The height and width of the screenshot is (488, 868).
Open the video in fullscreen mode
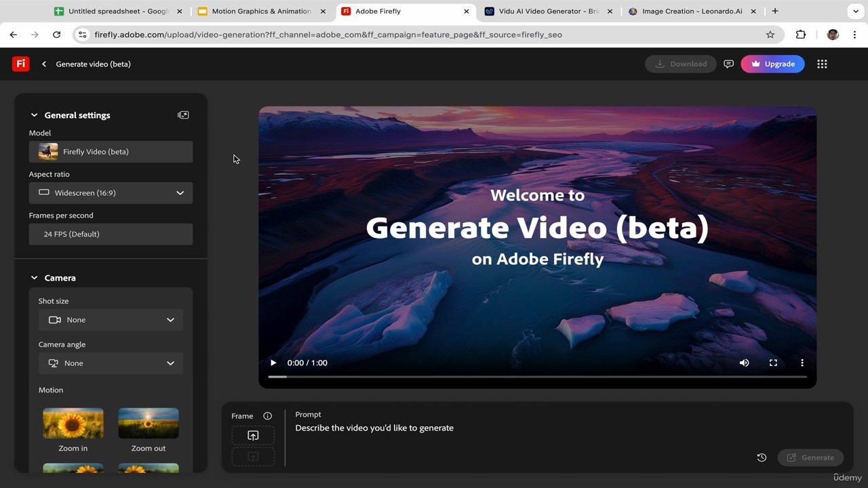[773, 363]
